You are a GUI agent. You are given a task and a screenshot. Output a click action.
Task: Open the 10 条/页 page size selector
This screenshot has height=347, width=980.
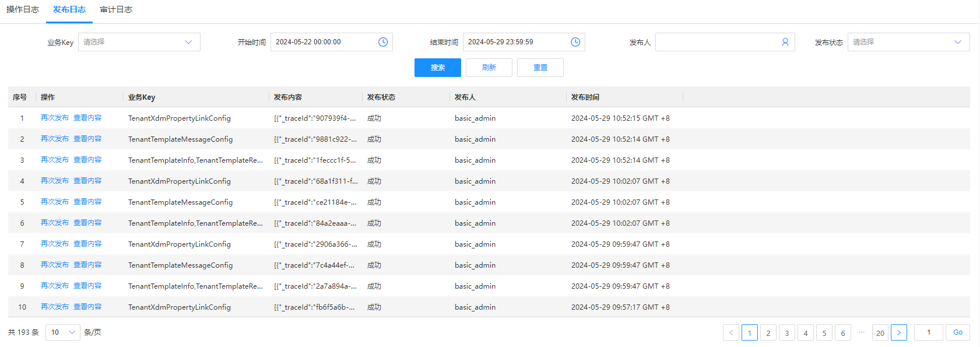(63, 332)
